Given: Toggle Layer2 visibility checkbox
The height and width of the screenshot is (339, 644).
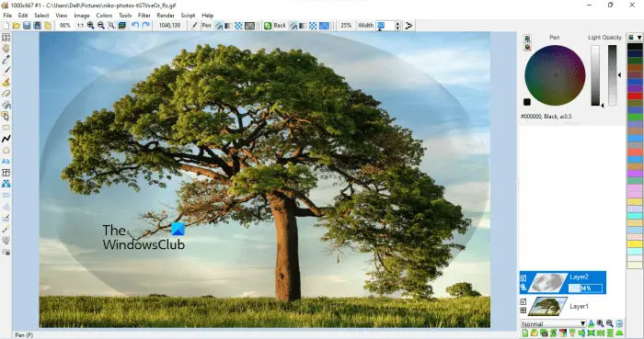Looking at the screenshot, I should [523, 278].
